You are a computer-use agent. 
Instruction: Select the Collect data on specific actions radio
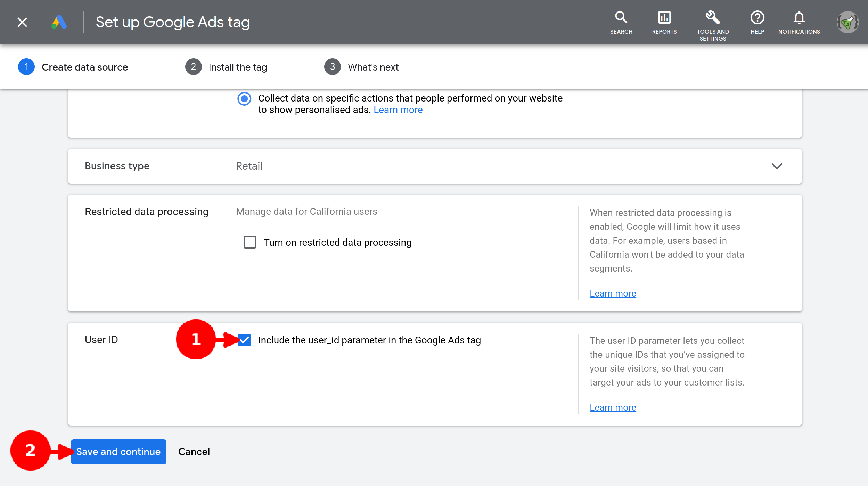pyautogui.click(x=244, y=99)
